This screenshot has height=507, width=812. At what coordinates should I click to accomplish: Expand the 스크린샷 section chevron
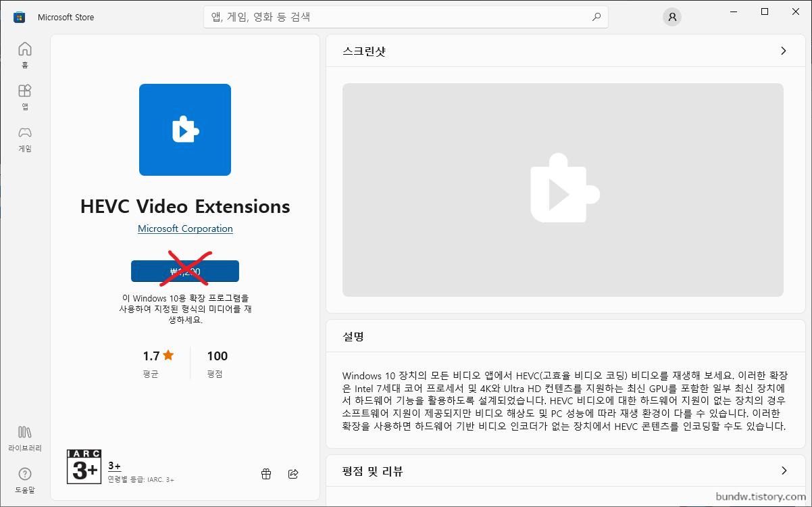(784, 51)
